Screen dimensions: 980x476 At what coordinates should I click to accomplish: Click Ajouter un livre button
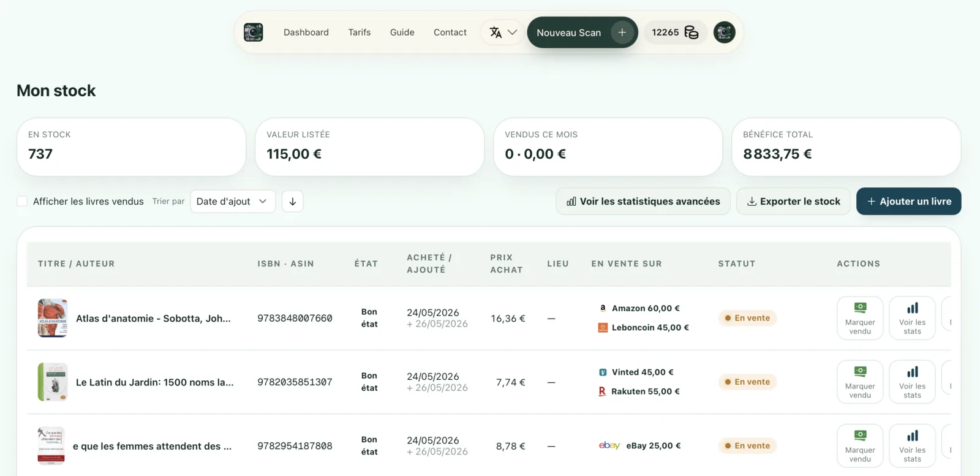click(x=908, y=202)
